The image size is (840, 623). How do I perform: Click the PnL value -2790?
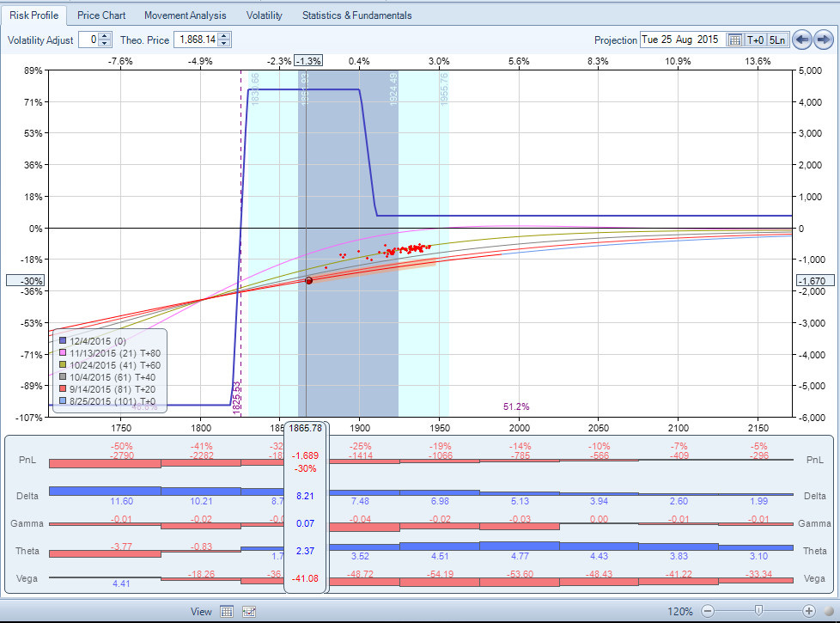(122, 455)
